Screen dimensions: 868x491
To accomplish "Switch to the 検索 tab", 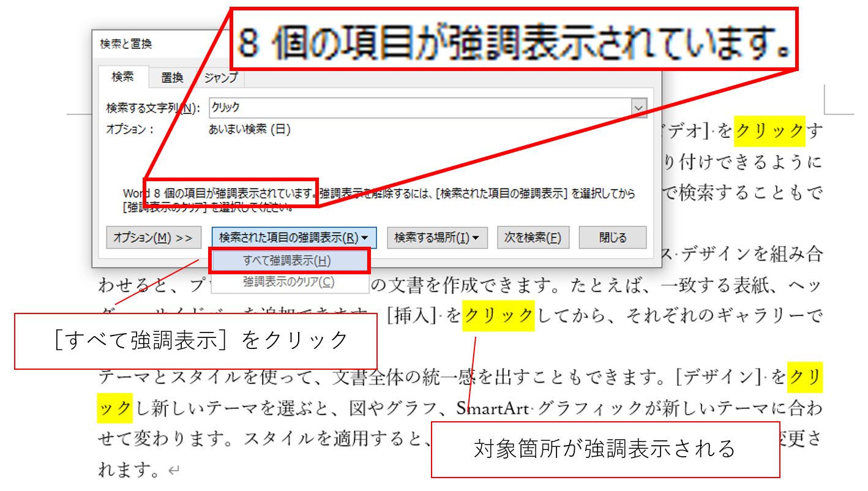I will coord(122,77).
